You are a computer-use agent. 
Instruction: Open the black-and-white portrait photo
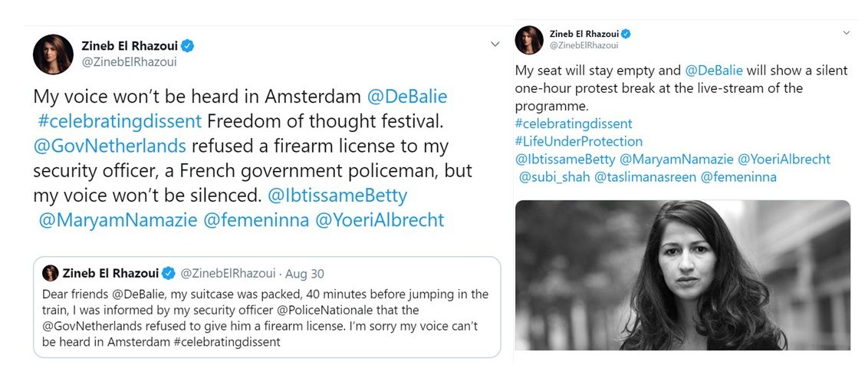pos(682,275)
